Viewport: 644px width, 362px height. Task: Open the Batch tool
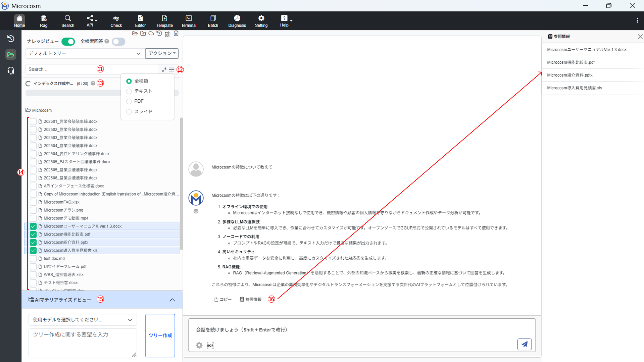click(x=213, y=21)
